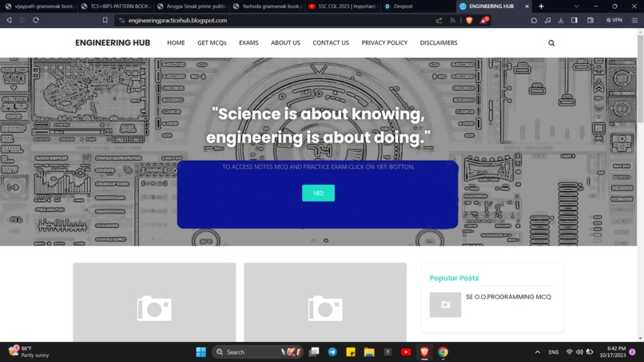The image size is (644, 362).
Task: Switch to the TCS+IBPS PATTERN BOOK tab
Action: [x=116, y=6]
